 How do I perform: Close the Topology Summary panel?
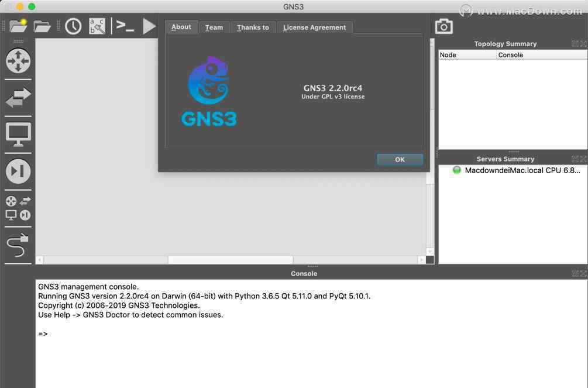click(x=583, y=43)
